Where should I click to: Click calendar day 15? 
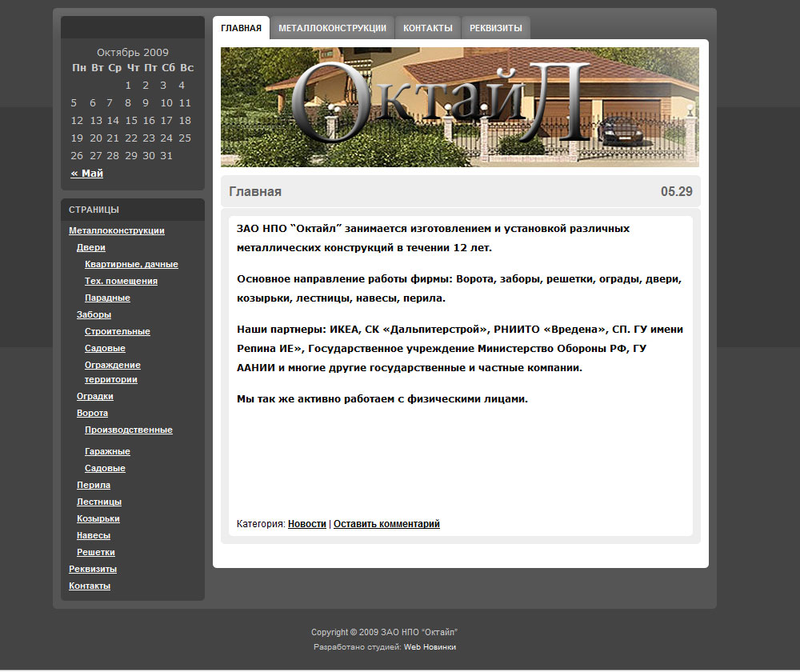click(x=131, y=121)
